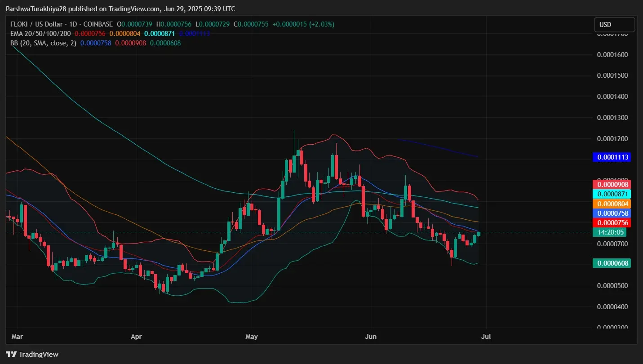
Task: Toggle the blue 0.0000758 BB basis value
Action: [95, 43]
